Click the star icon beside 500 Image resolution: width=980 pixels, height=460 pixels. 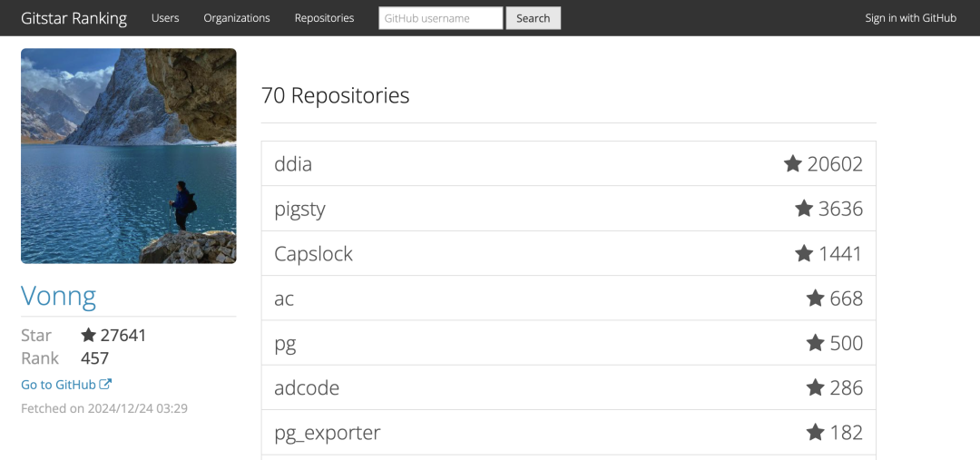(816, 343)
